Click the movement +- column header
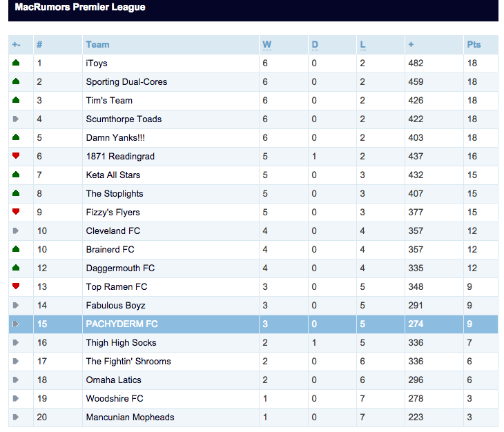504x432 pixels. 16,44
